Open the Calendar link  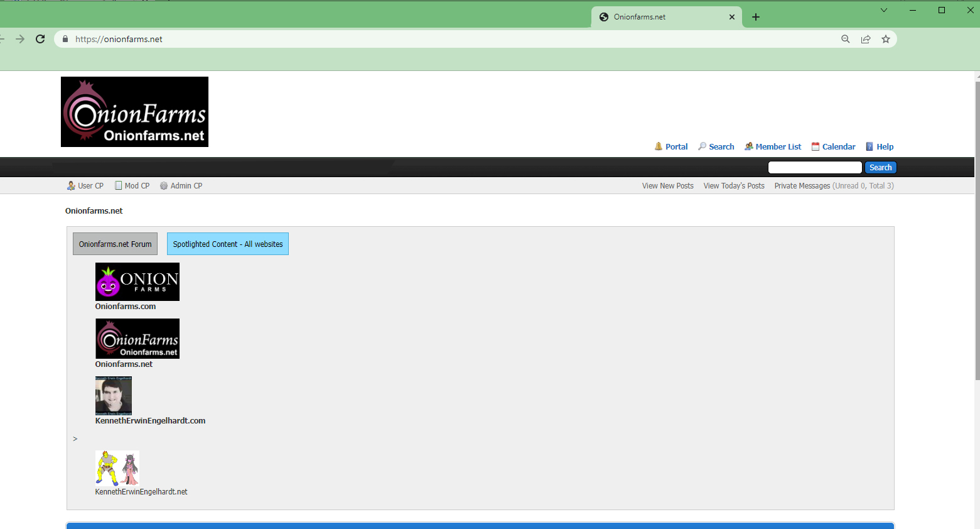[x=839, y=146]
